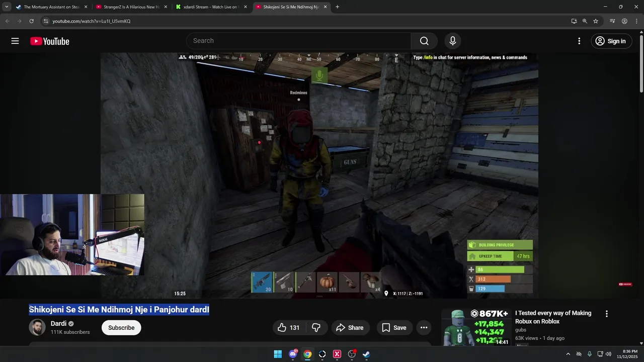
Task: Open OBS Studio from the taskbar
Action: coord(352,354)
